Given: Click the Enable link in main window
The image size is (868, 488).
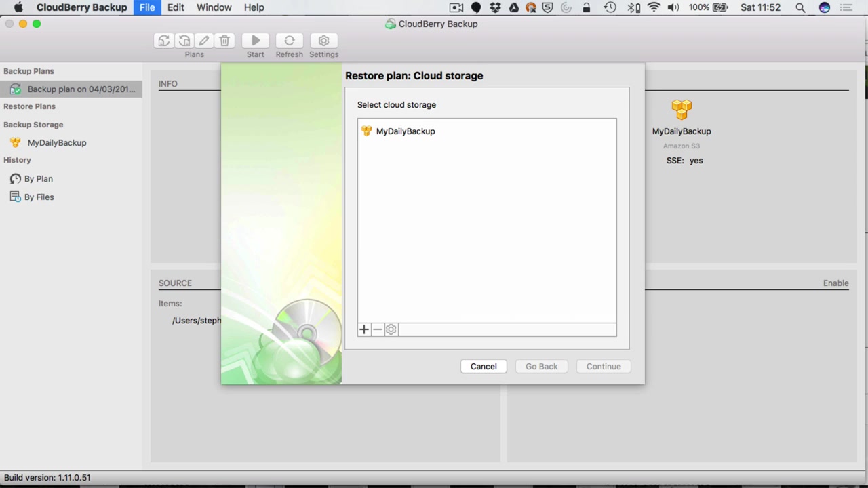Looking at the screenshot, I should (x=835, y=283).
